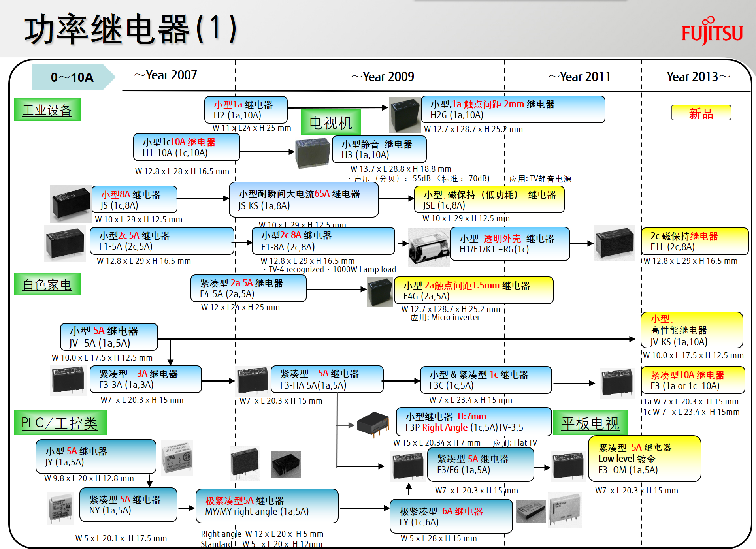Viewport: 756px width, 549px height.
Task: Click the H3 (1a,10A) silent relay box
Action: [379, 149]
